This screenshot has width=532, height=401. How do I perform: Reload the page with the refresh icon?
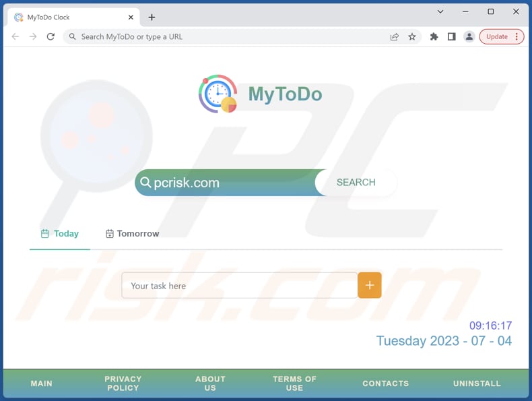point(51,36)
